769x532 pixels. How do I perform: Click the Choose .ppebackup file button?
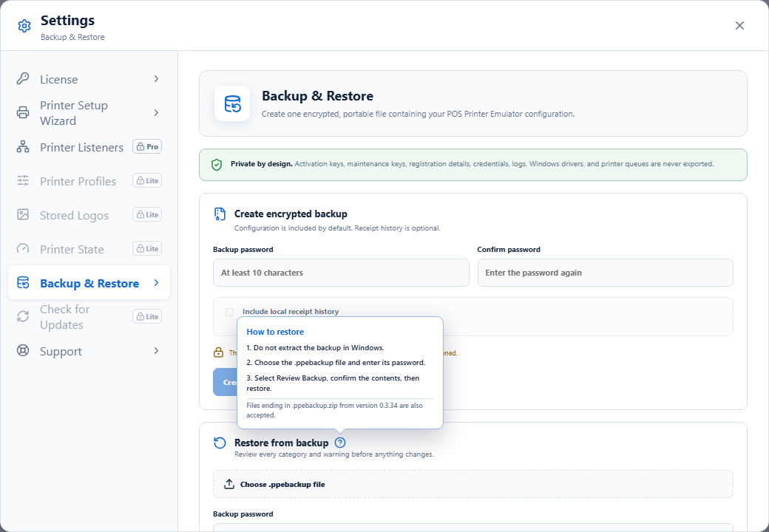(472, 484)
